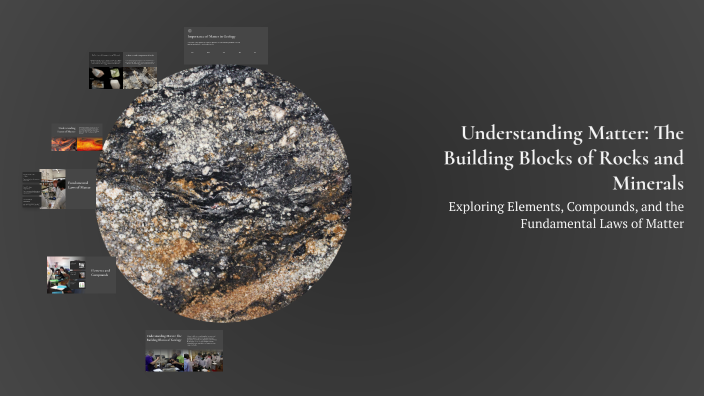Select the subtitle 'Exploring Elements, Compounds, and the Fundamental Laws of Matter'
Viewport: 704px width, 396px height.
click(566, 215)
